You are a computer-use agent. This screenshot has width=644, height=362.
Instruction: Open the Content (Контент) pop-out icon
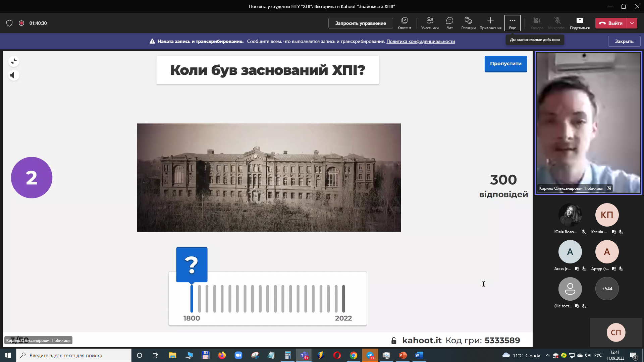pos(404,23)
